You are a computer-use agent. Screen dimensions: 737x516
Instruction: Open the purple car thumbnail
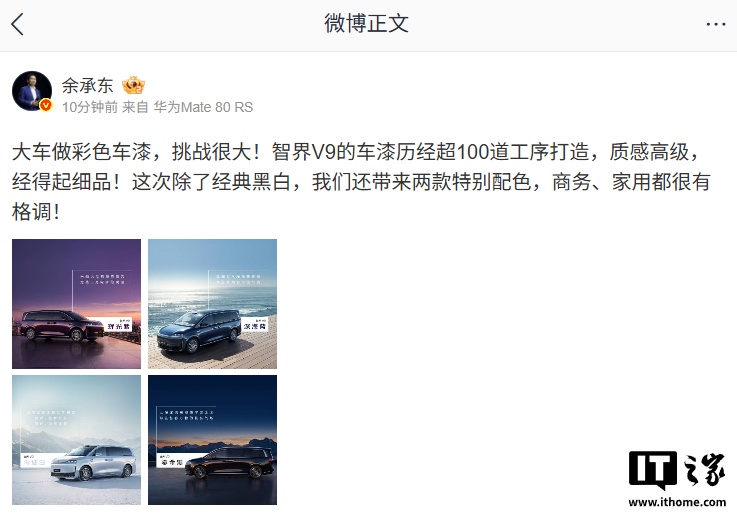[x=77, y=304]
